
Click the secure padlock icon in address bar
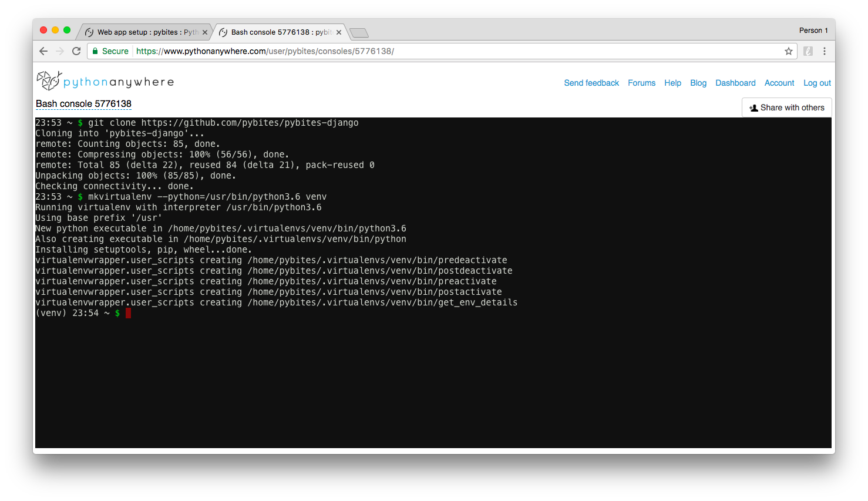(96, 51)
